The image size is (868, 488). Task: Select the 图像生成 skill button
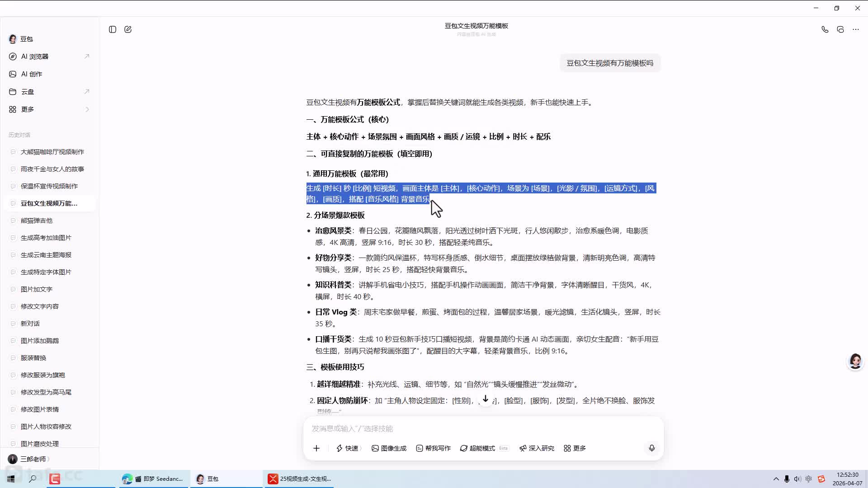coord(389,448)
